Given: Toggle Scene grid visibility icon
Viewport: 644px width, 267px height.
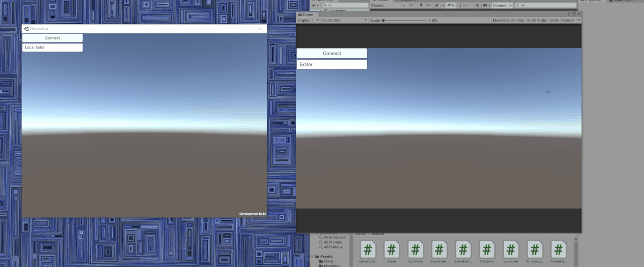Looking at the screenshot, I should point(459,5).
